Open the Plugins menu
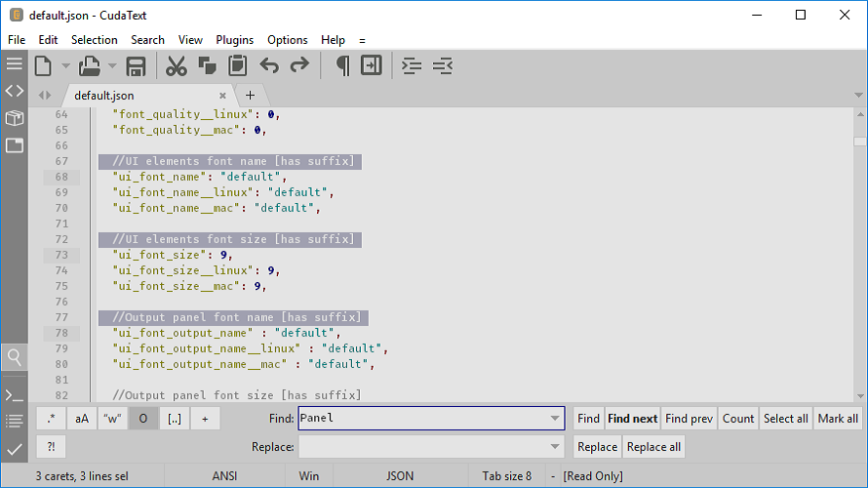The image size is (868, 488). click(234, 40)
